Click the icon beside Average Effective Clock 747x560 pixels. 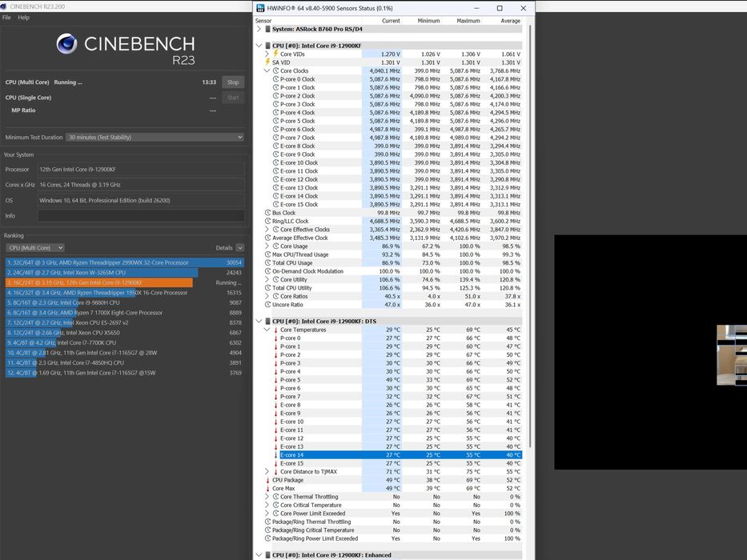pyautogui.click(x=267, y=238)
